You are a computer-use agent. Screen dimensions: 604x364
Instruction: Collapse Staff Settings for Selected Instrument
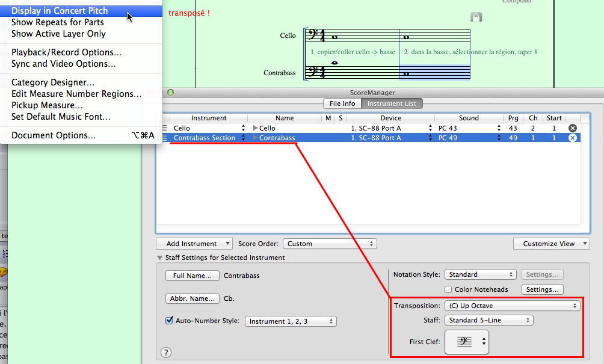point(160,258)
